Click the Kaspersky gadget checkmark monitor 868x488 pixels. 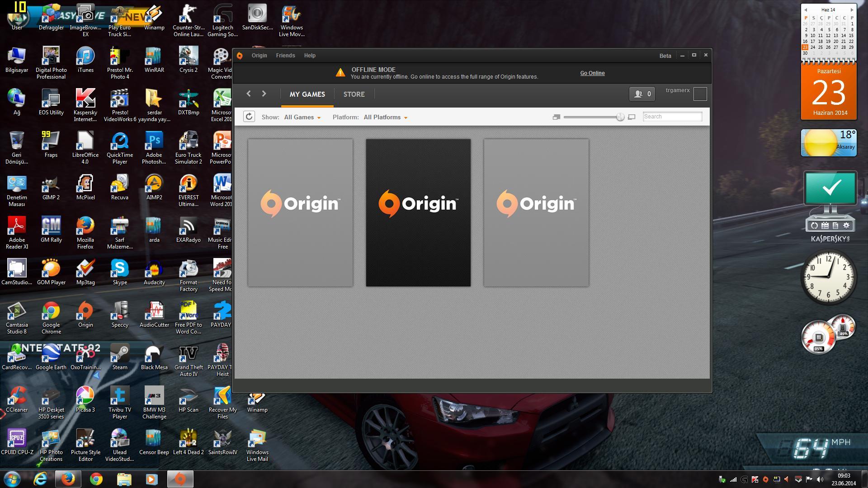[x=830, y=188]
